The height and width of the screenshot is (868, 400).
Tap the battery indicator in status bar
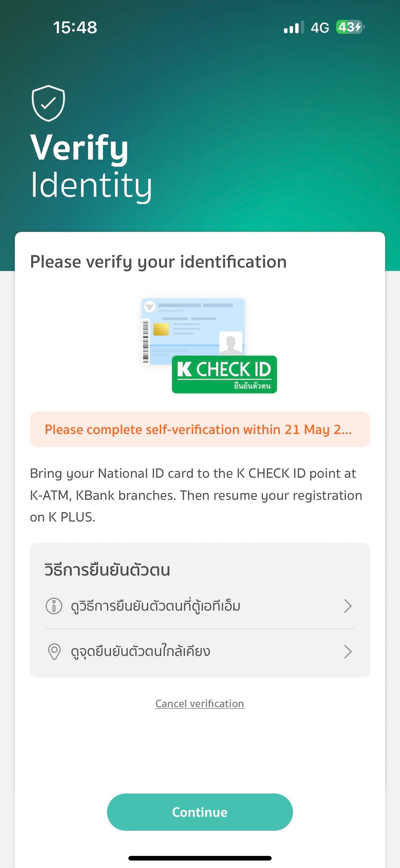tap(350, 27)
